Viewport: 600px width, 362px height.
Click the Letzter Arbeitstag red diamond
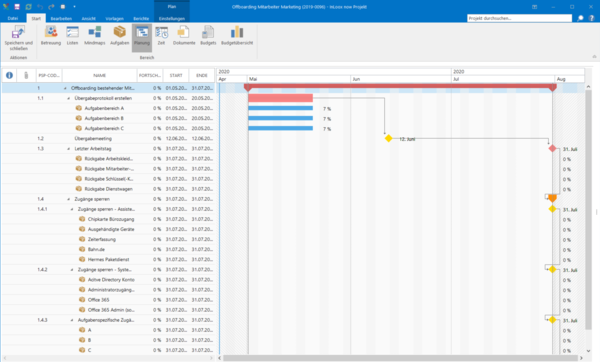(x=552, y=148)
